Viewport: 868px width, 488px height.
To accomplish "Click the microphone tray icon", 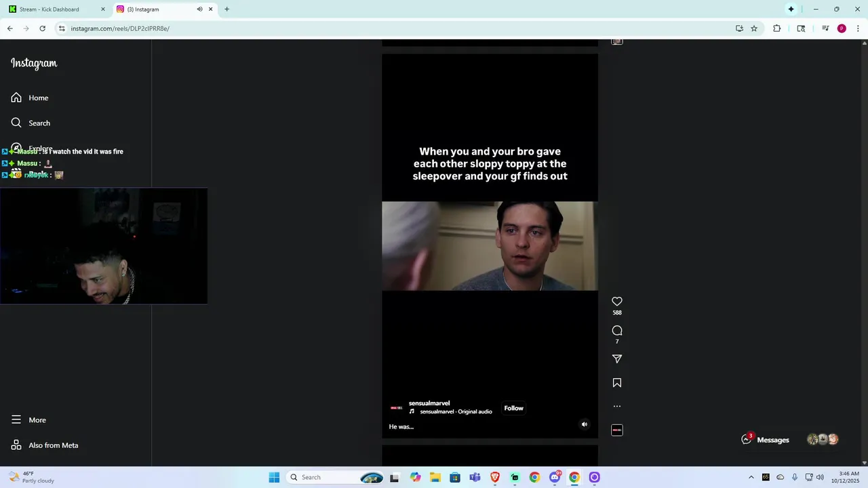I will 795,477.
